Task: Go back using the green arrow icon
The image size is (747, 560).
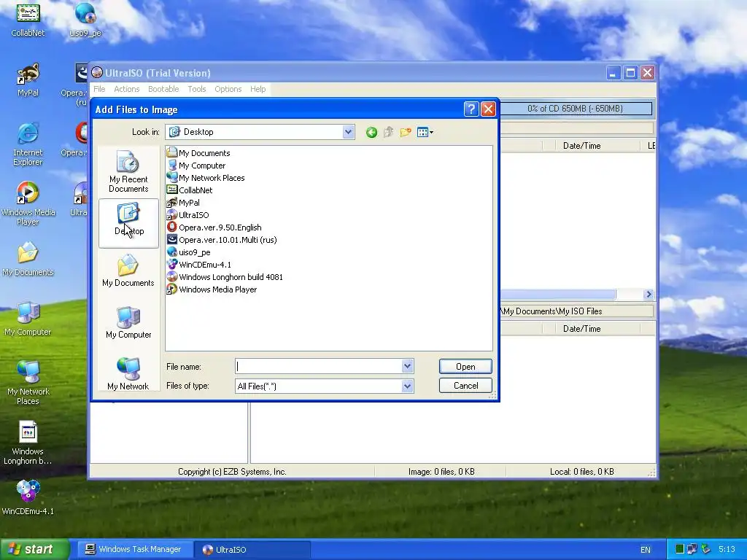Action: tap(371, 133)
